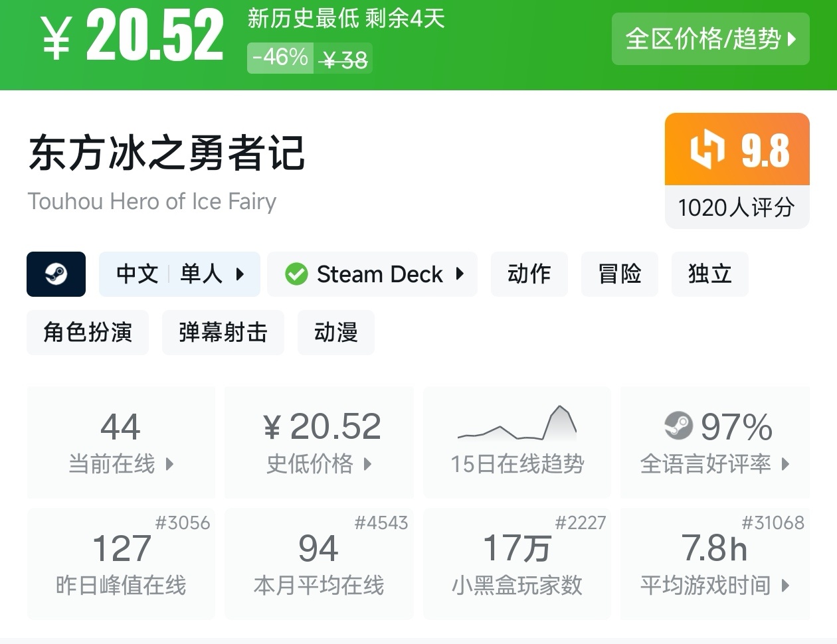The image size is (837, 644).
Task: Click the green Steam Deck verified checkmark
Action: tap(296, 274)
